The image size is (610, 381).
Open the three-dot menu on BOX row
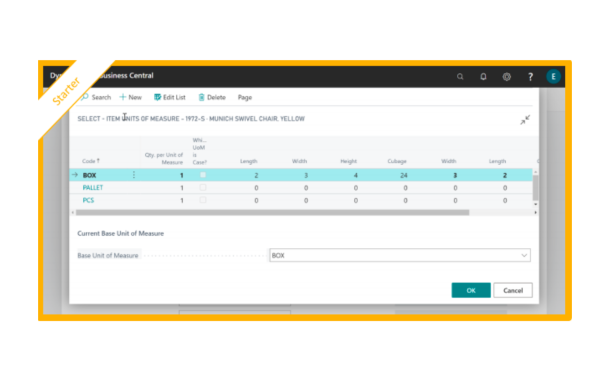pyautogui.click(x=134, y=175)
